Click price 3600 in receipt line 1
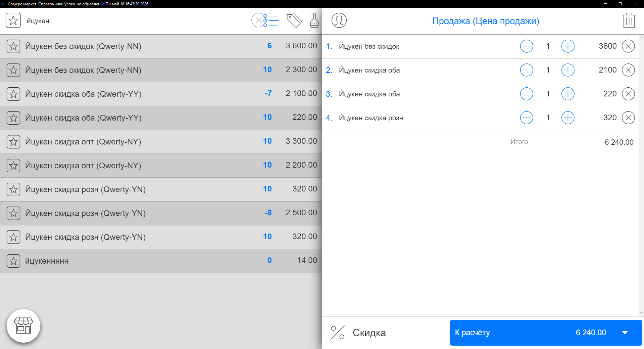 tap(608, 46)
